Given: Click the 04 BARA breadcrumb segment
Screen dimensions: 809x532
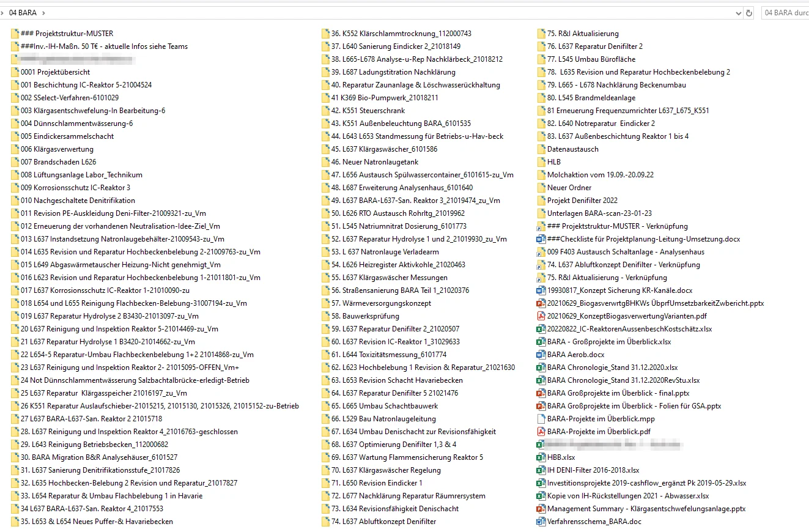Looking at the screenshot, I should [23, 13].
